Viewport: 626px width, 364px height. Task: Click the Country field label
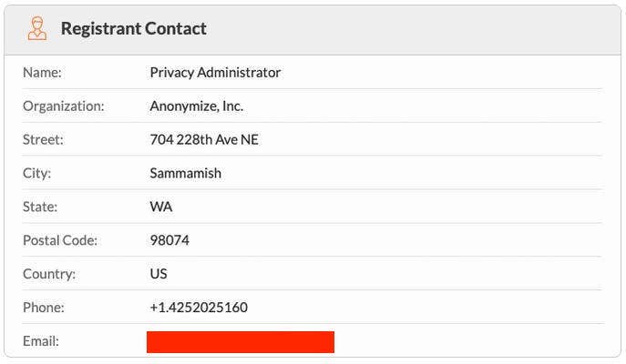pos(49,274)
